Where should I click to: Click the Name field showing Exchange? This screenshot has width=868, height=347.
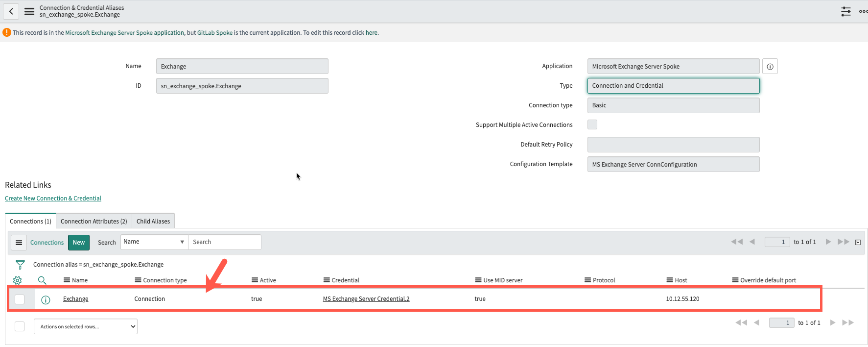point(242,67)
